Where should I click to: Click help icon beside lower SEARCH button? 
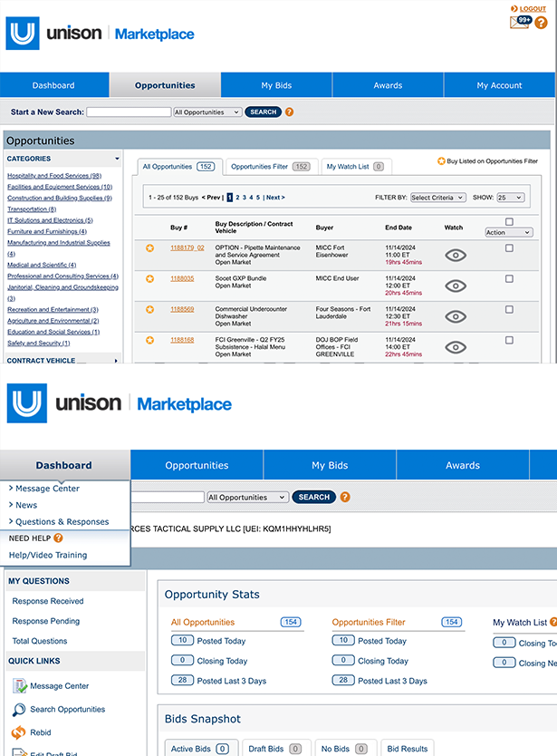[x=345, y=497]
